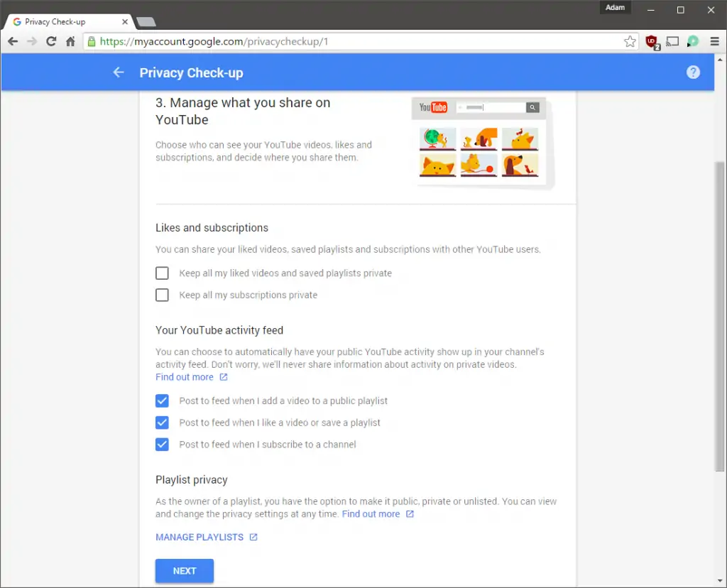This screenshot has height=588, width=727.
Task: Click the Cast extension icon
Action: click(x=672, y=42)
